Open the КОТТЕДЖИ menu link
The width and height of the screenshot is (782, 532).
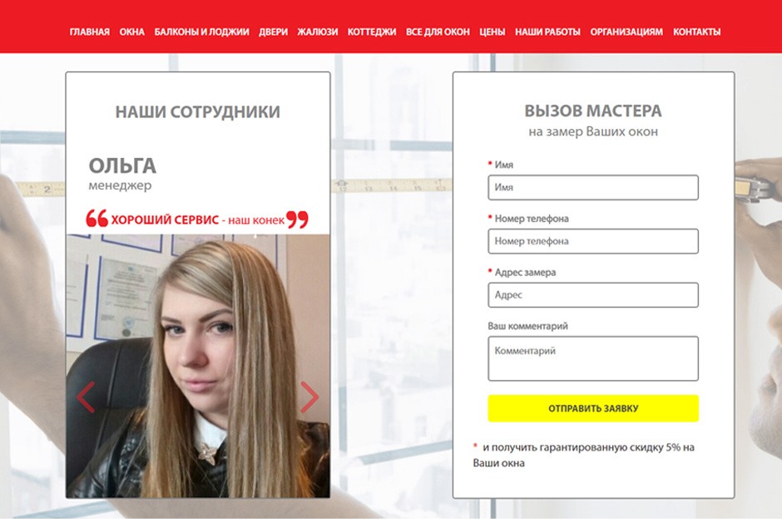tap(372, 32)
